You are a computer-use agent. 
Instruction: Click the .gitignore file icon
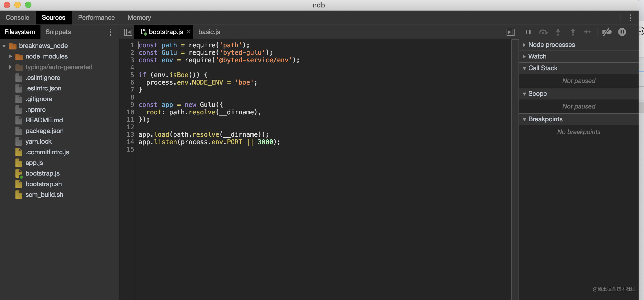click(19, 99)
